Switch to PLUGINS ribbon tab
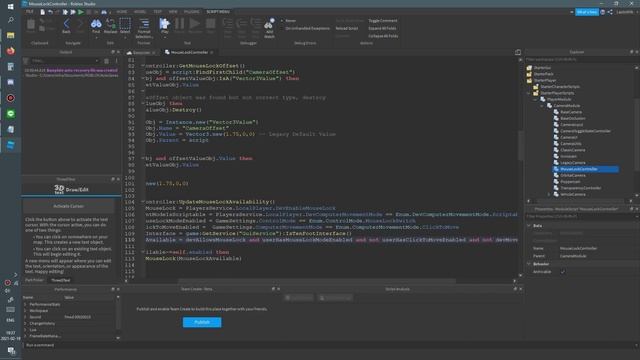This screenshot has width=640, height=360. pyautogui.click(x=191, y=12)
